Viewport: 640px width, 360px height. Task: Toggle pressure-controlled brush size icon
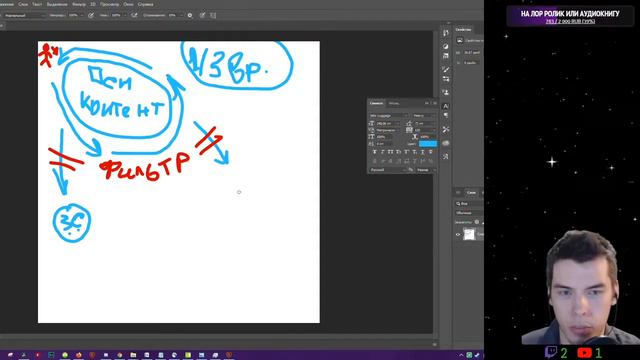click(x=202, y=15)
